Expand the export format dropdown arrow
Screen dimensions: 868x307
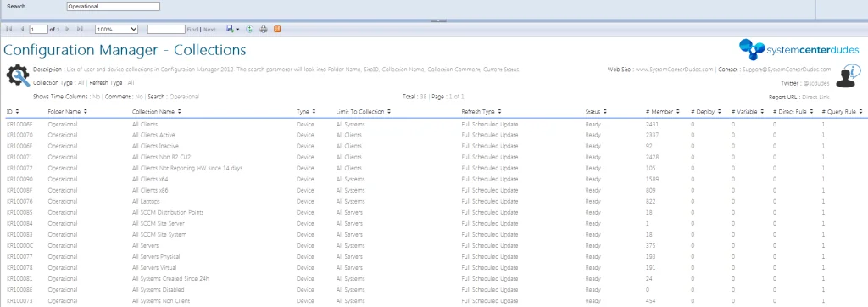pos(237,30)
